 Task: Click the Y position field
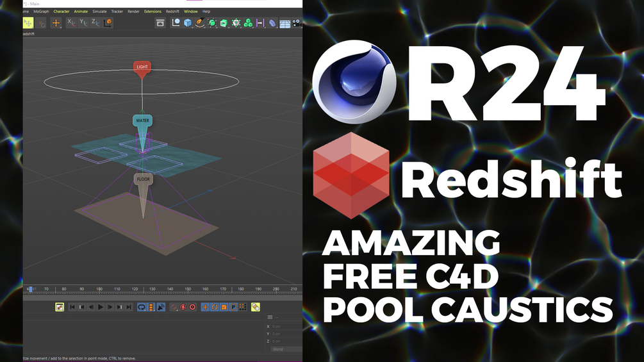[x=286, y=334]
